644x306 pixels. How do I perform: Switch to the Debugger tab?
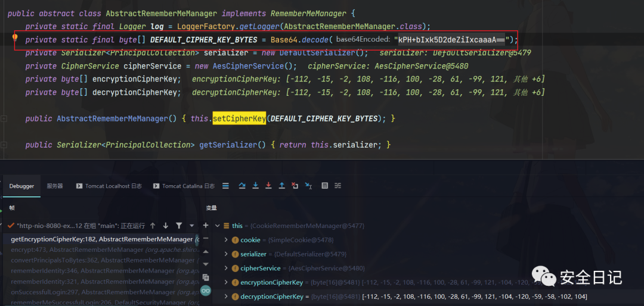[22, 186]
